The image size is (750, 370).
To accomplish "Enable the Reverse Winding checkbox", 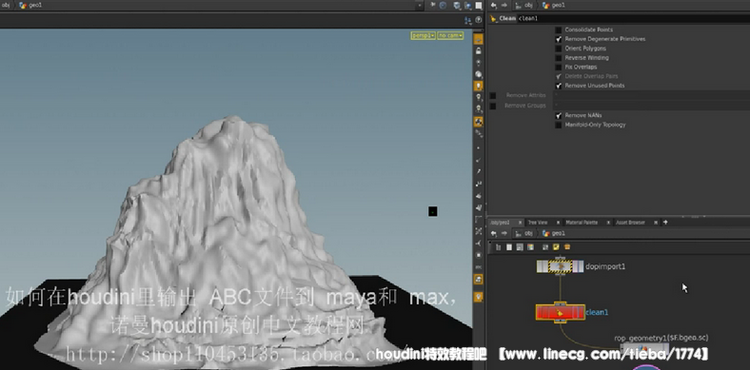I will click(558, 58).
